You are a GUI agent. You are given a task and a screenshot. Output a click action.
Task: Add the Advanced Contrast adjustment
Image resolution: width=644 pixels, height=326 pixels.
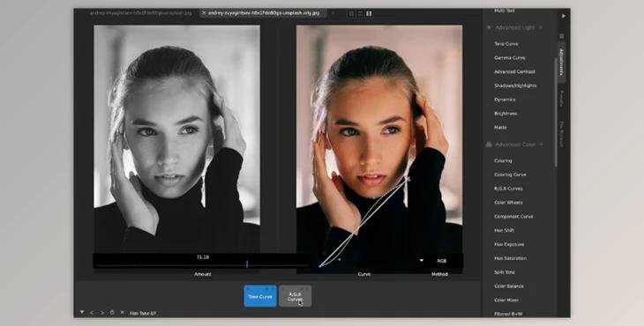pos(514,71)
